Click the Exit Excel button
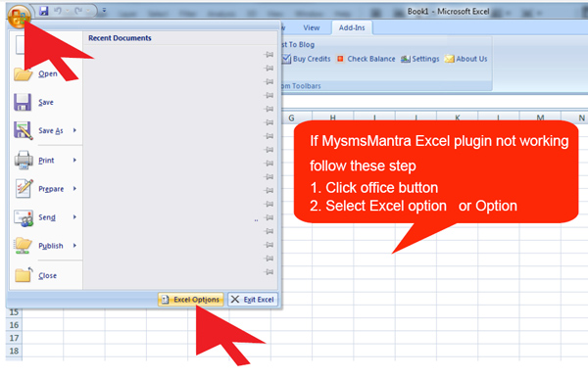The image size is (588, 378). [253, 300]
